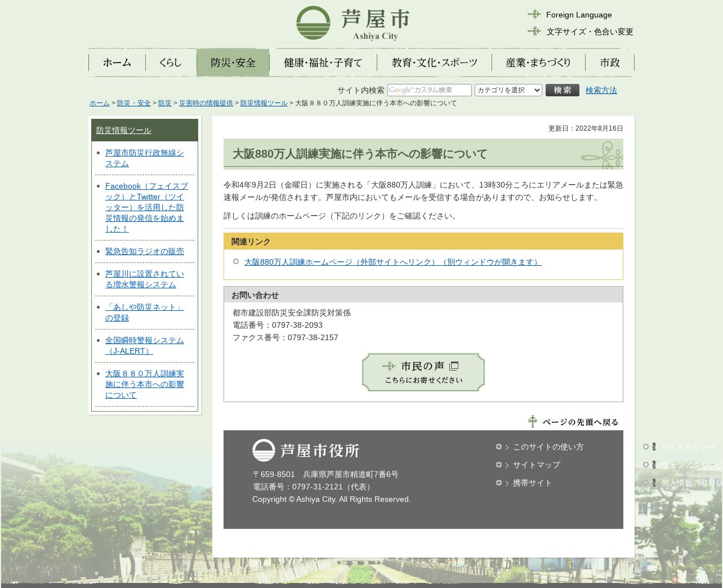Click the 防災 breadcrumb link
The width and height of the screenshot is (723, 588).
click(x=165, y=103)
